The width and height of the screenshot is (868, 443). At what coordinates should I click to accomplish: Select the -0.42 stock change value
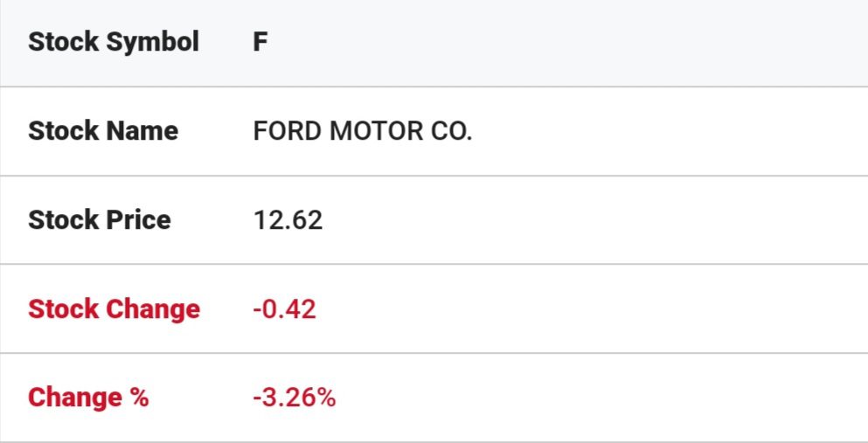pyautogui.click(x=284, y=309)
